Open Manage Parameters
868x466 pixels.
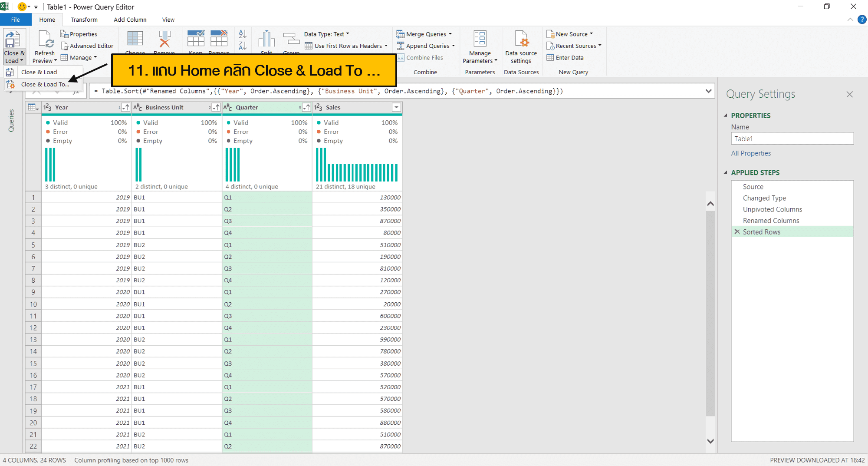(480, 47)
